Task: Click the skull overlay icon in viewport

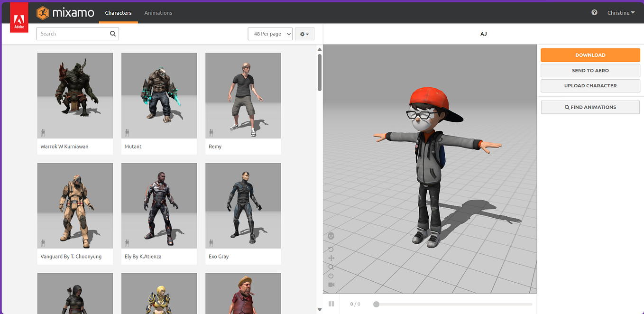Action: [331, 235]
